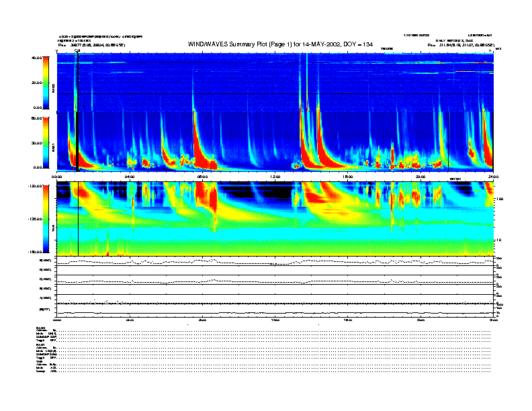Click the 20.00 label on RAD2 color scale
This screenshot has height=411, width=532.
point(36,83)
